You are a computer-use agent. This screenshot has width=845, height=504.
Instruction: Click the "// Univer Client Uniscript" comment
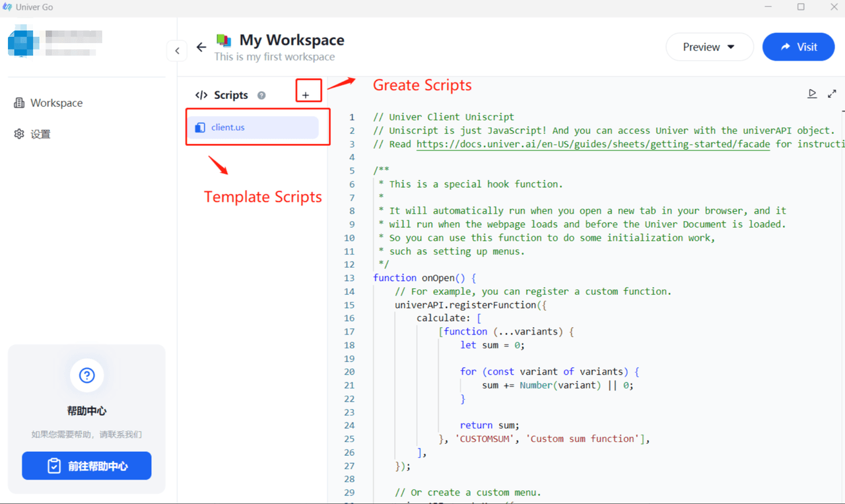[444, 117]
